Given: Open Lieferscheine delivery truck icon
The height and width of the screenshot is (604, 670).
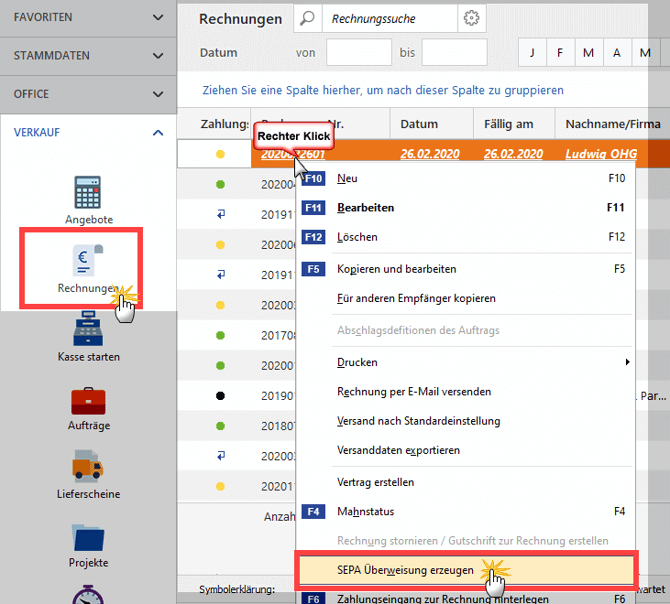Looking at the screenshot, I should click(x=88, y=468).
